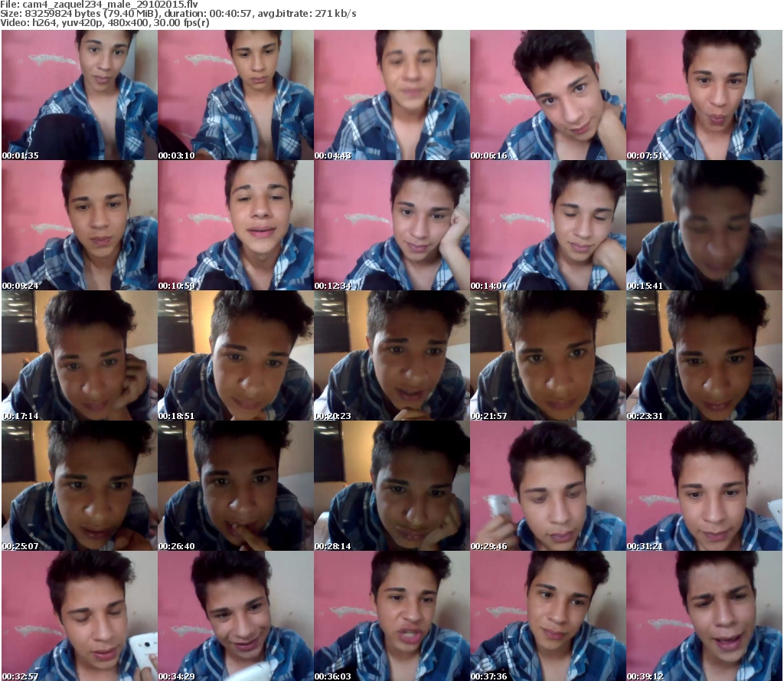This screenshot has width=784, height=681.
Task: Select the thumbnail at 00:07:51
Action: click(x=704, y=95)
